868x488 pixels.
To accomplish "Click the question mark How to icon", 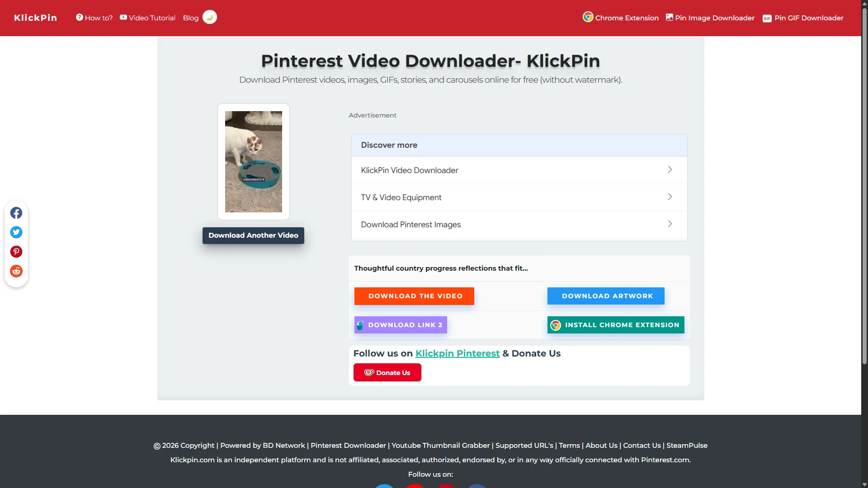I will click(79, 17).
